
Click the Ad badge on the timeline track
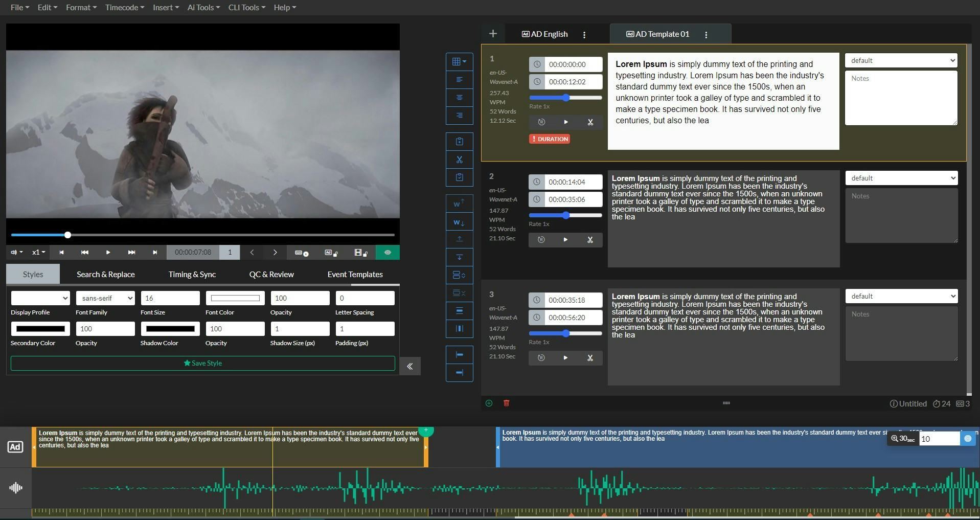15,446
